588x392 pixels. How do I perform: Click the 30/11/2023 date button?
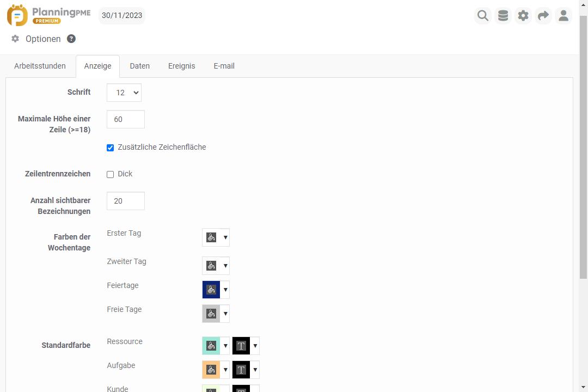[122, 15]
